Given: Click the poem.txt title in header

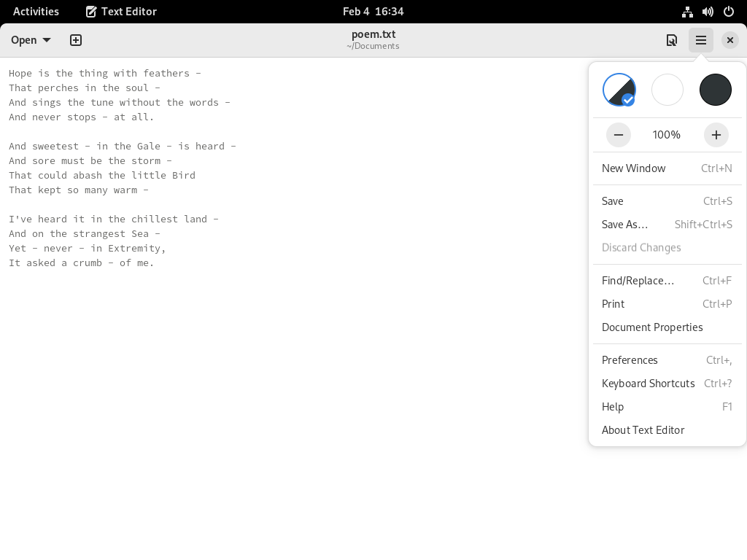Looking at the screenshot, I should pos(373,34).
